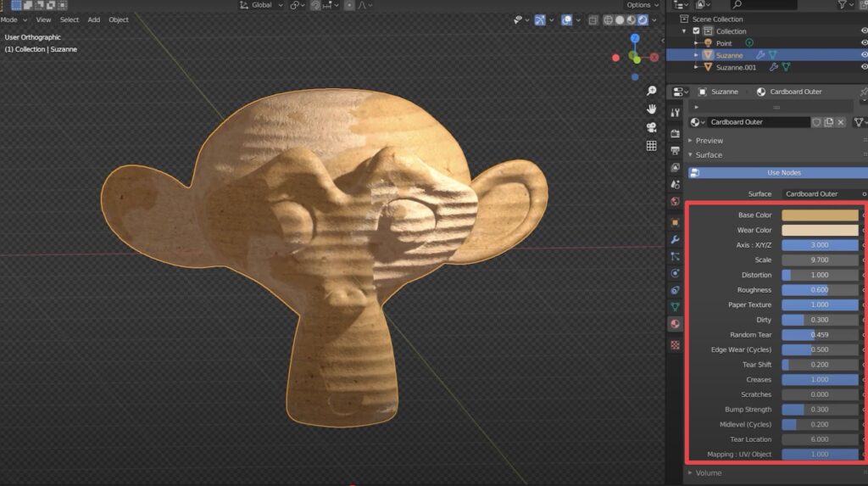868x486 pixels.
Task: Open the Wear Color swatch
Action: click(820, 230)
